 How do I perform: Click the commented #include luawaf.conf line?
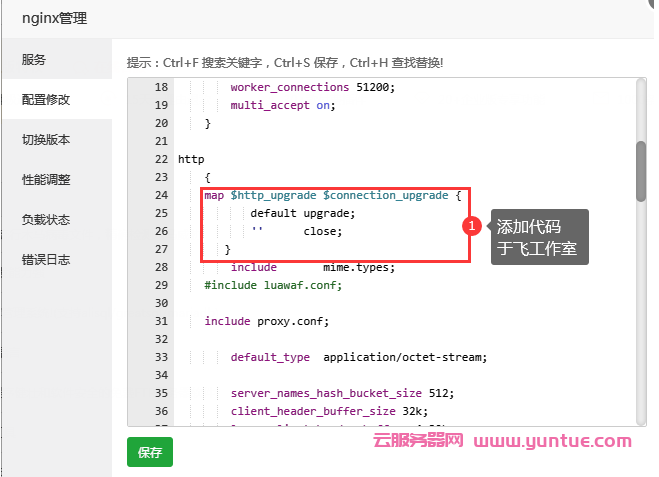(x=272, y=285)
